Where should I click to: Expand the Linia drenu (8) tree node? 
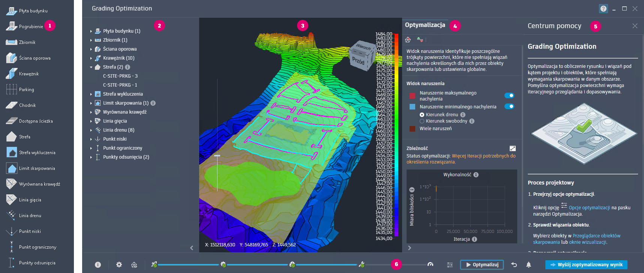(91, 130)
